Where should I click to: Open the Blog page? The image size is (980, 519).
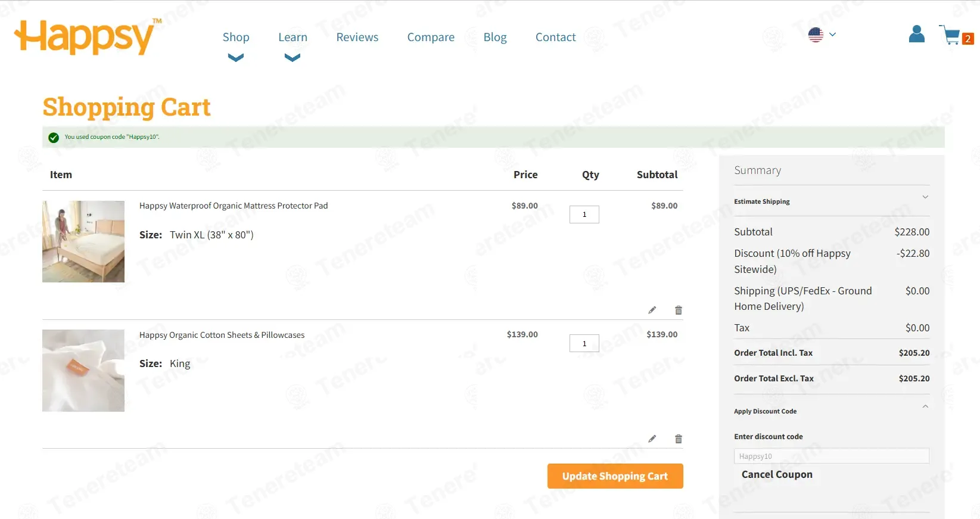click(495, 37)
